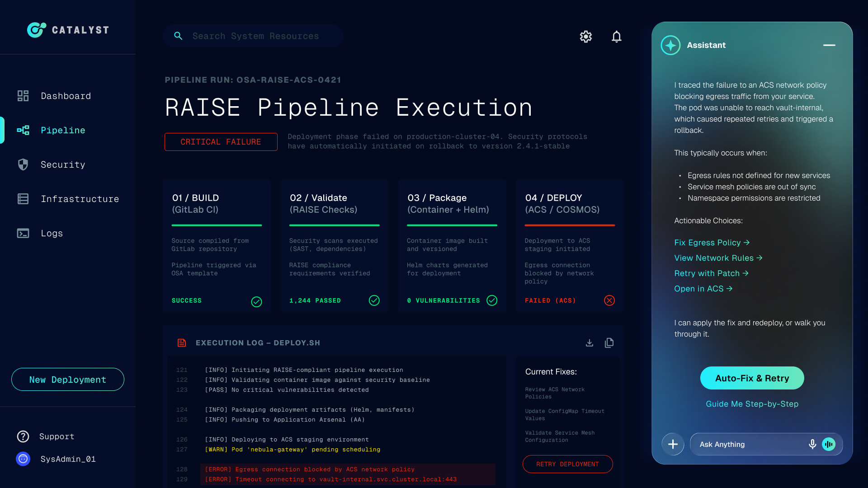Image resolution: width=868 pixels, height=488 pixels.
Task: Click the Pipeline flow icon
Action: [x=23, y=130]
